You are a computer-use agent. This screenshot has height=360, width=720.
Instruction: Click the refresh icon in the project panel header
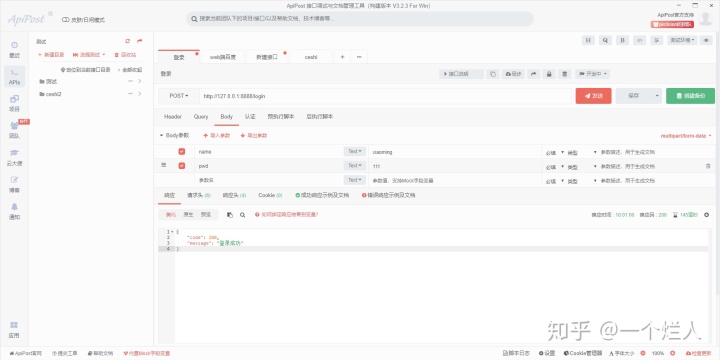coord(128,41)
